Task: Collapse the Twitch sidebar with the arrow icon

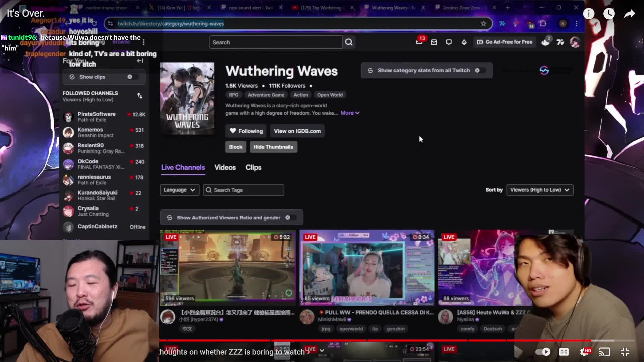Action: (x=140, y=61)
